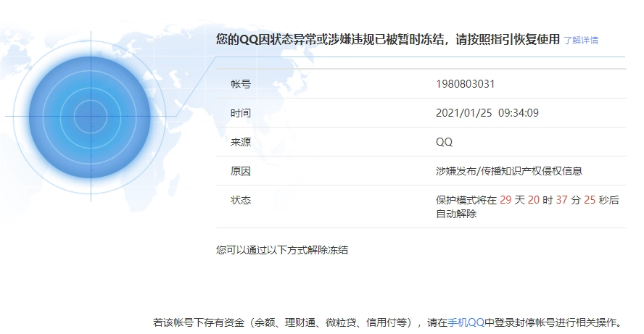Viewport: 644px width, 334px height.
Task: Click the 原因 row label
Action: [x=241, y=171]
